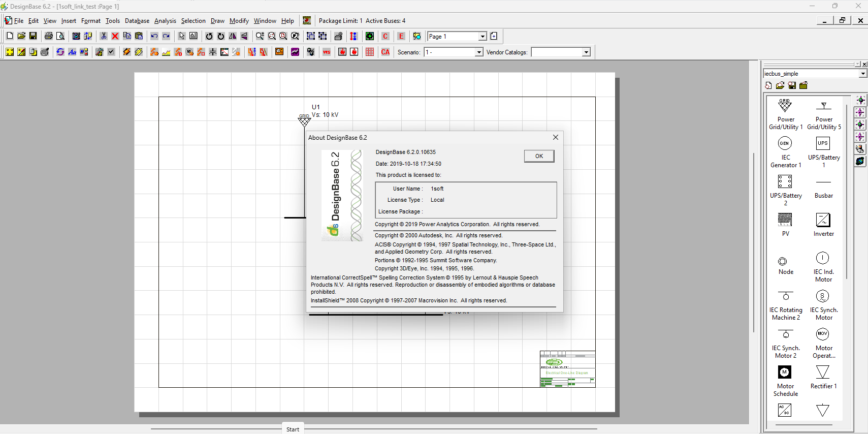This screenshot has width=868, height=434.
Task: Cut selection using the scissors icon
Action: [104, 36]
